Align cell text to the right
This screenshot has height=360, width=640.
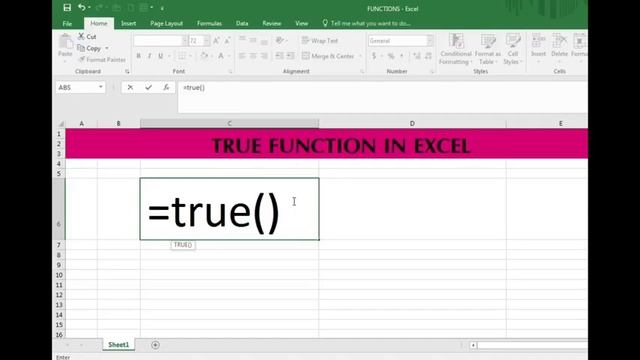coord(264,56)
